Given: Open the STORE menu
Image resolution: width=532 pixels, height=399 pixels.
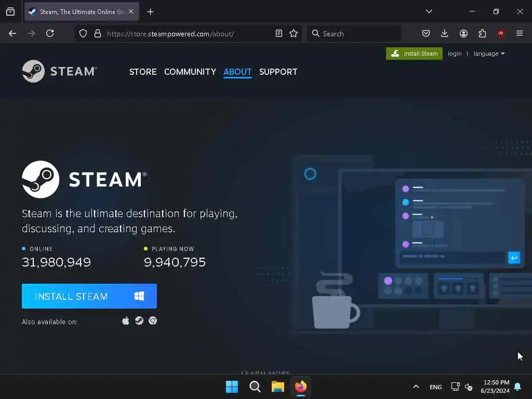Looking at the screenshot, I should 143,72.
